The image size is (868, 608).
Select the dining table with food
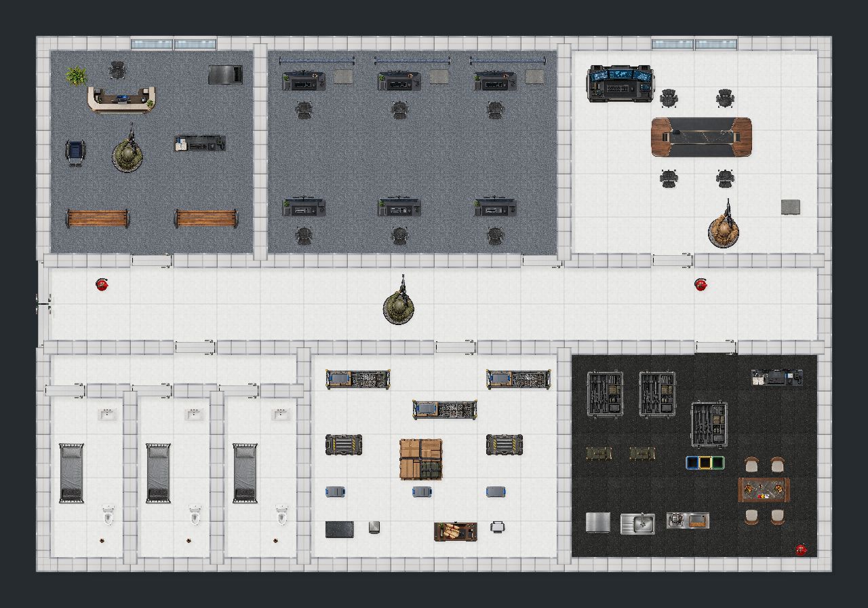click(764, 489)
